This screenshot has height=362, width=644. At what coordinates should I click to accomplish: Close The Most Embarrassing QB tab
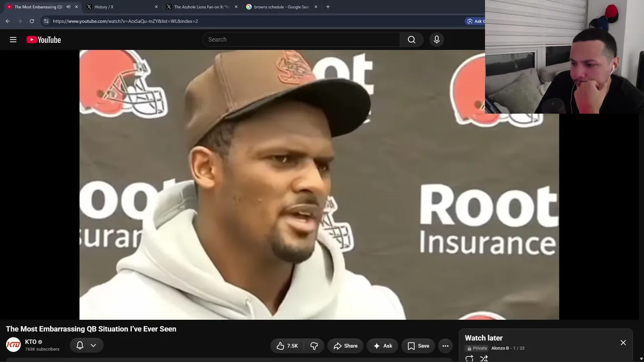pos(76,7)
